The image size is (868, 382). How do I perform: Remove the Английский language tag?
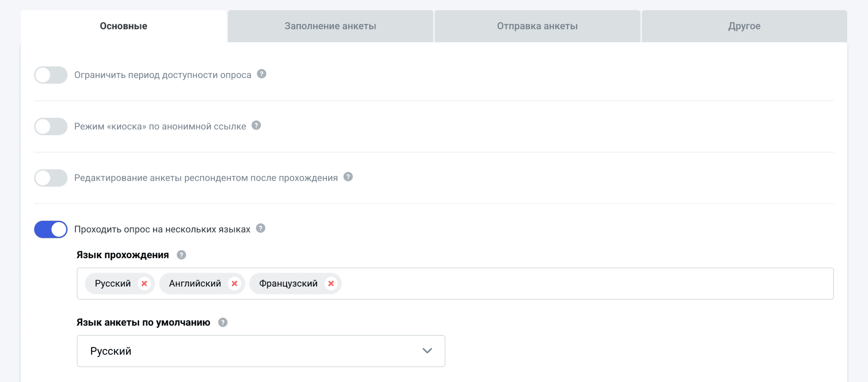point(234,284)
